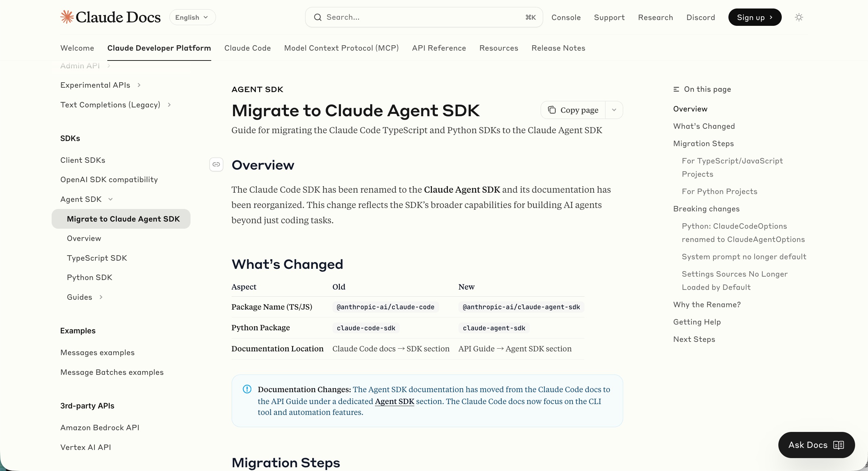The height and width of the screenshot is (471, 868).
Task: Click the anchor link icon beside Overview heading
Action: click(x=216, y=164)
